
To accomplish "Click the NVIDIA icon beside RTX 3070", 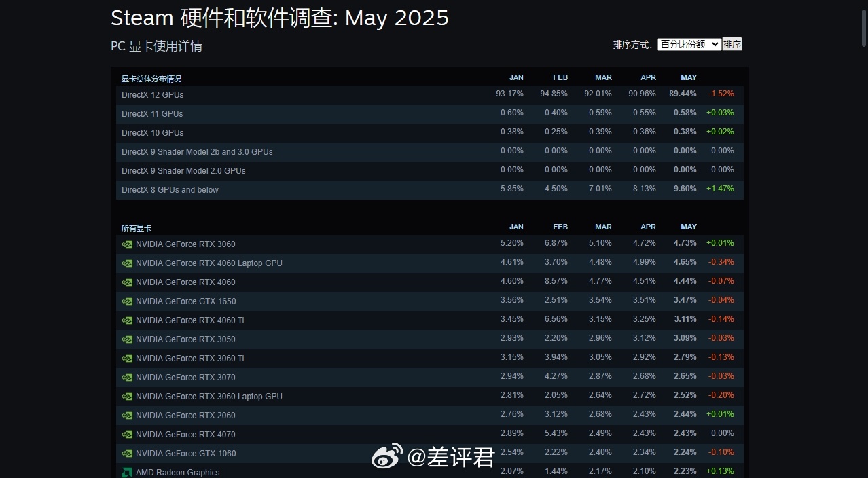I will pyautogui.click(x=127, y=378).
